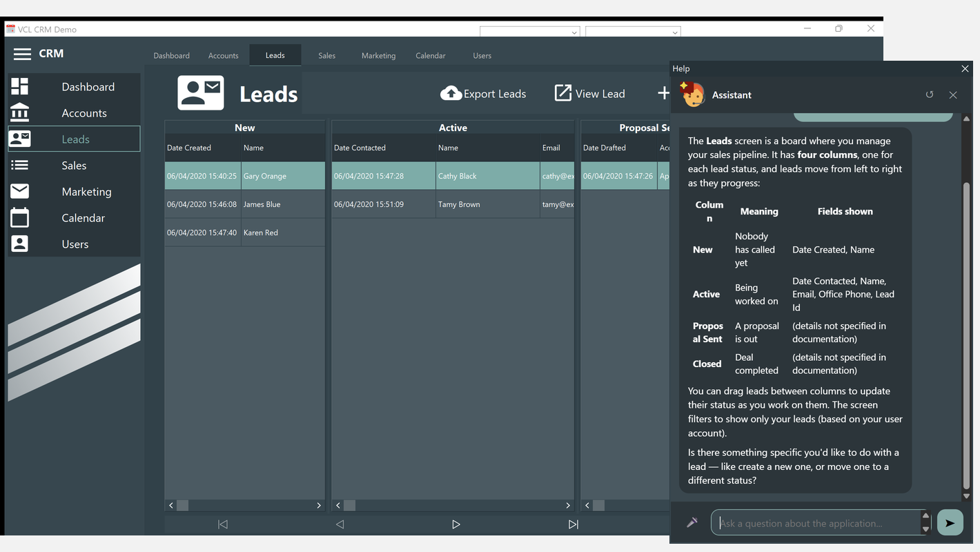The image size is (980, 552).
Task: Go to the first record with the navigator
Action: [x=222, y=524]
